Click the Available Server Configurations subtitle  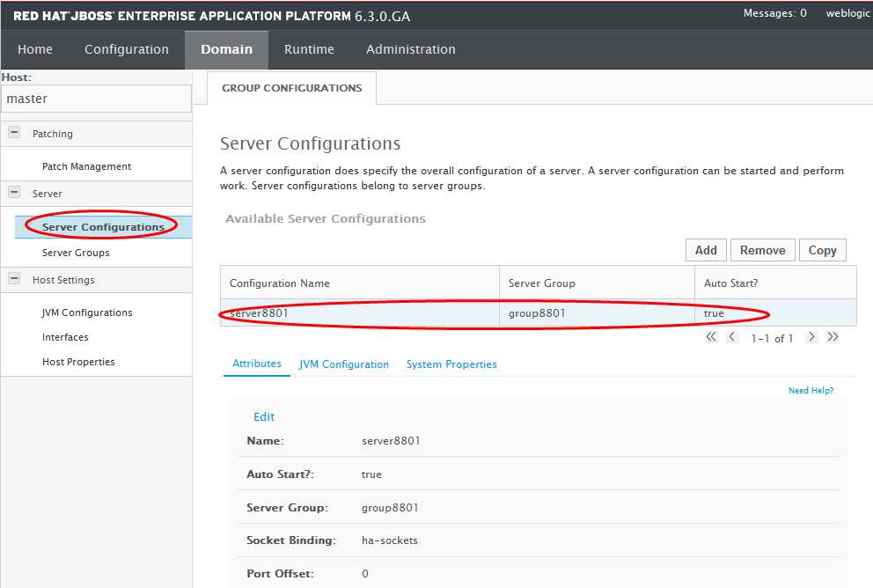tap(326, 219)
